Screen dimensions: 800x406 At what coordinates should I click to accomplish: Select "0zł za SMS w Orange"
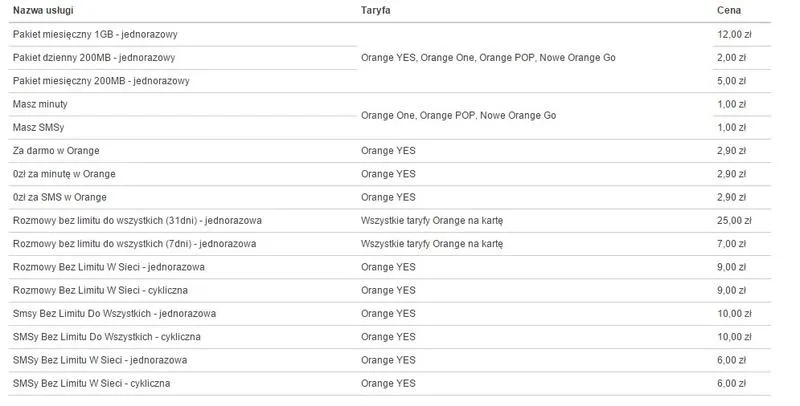click(x=60, y=197)
